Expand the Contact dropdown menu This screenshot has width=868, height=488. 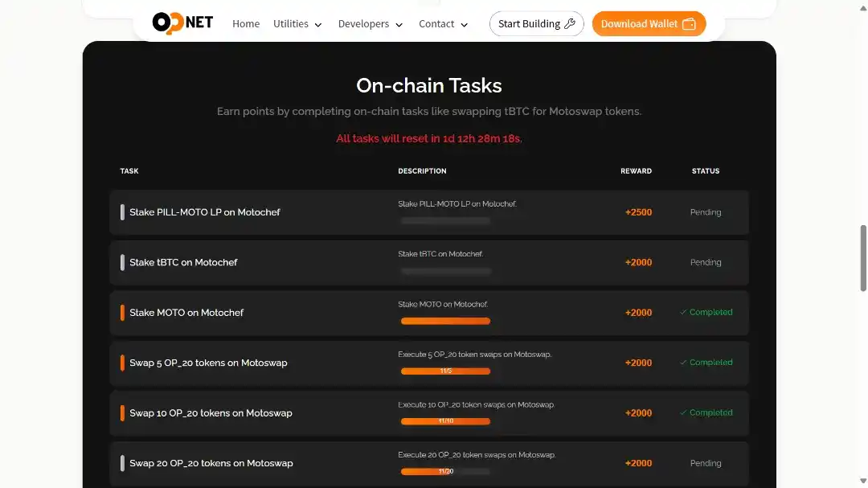coord(443,24)
